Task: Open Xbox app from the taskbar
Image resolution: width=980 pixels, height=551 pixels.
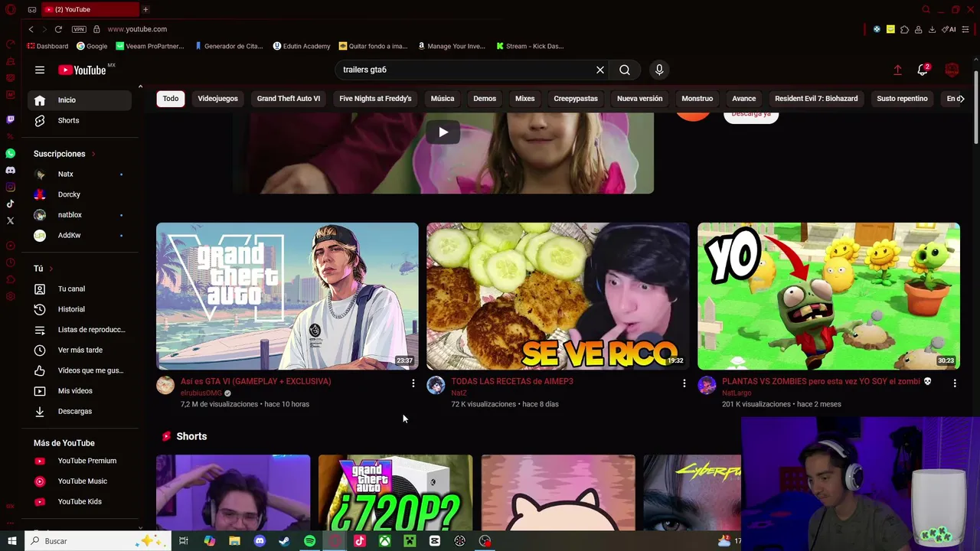Action: click(x=384, y=541)
